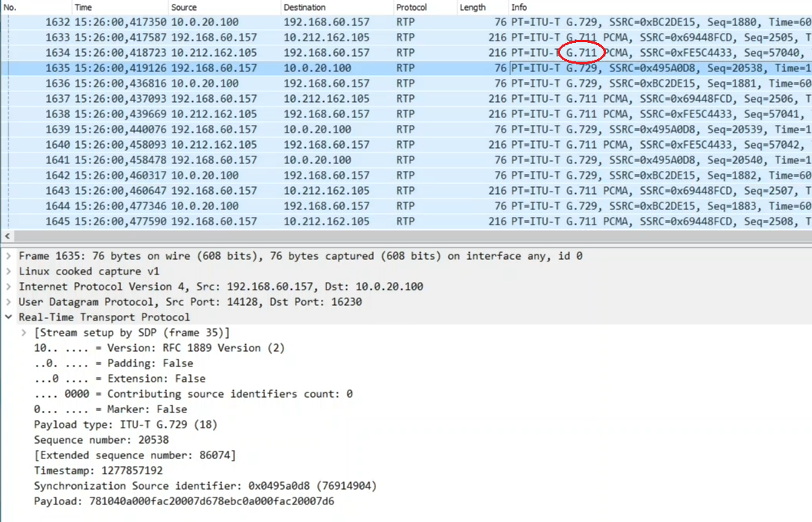
Task: Click the Source column header
Action: click(224, 7)
